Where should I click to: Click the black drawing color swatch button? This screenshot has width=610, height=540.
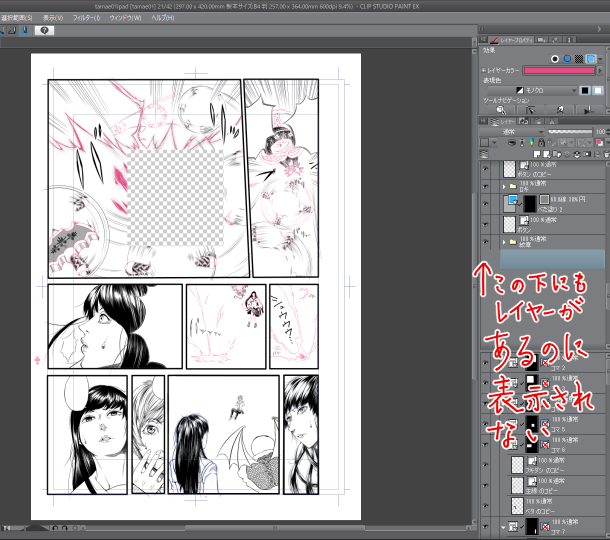click(x=585, y=90)
